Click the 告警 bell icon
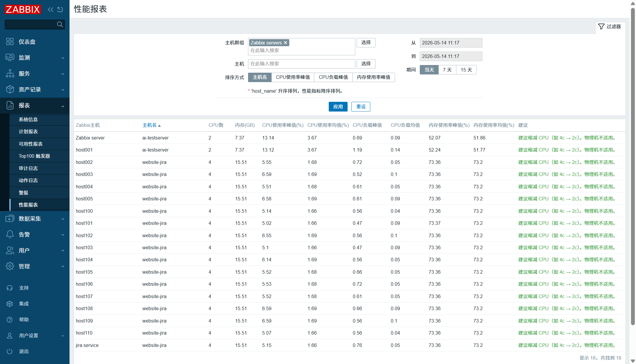The height and width of the screenshot is (364, 636). (10, 234)
